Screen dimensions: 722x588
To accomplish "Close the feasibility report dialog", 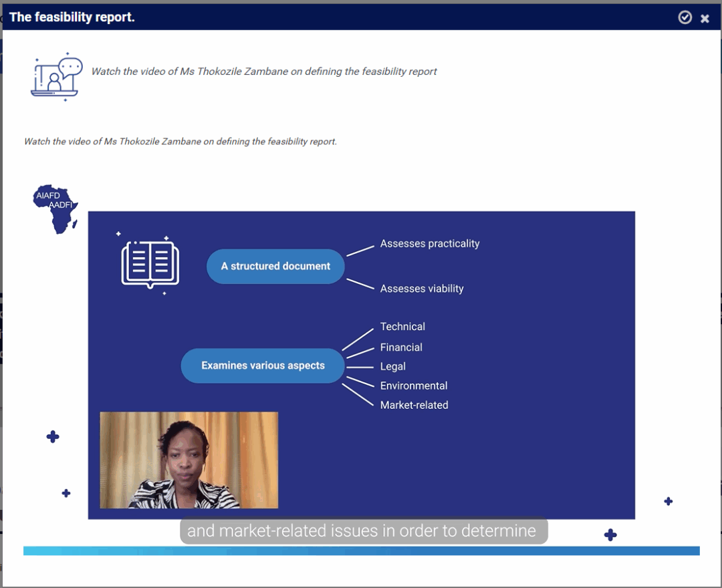I will [x=705, y=18].
